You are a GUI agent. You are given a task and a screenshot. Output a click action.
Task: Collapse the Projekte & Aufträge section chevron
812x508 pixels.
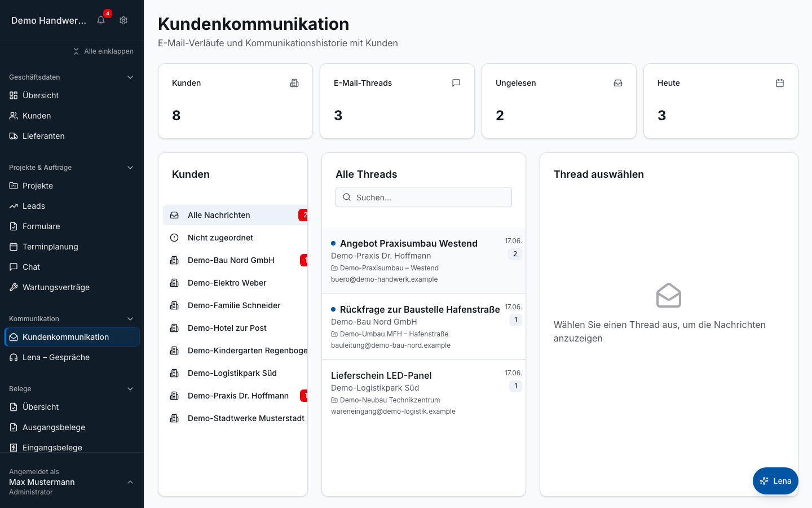pos(130,168)
